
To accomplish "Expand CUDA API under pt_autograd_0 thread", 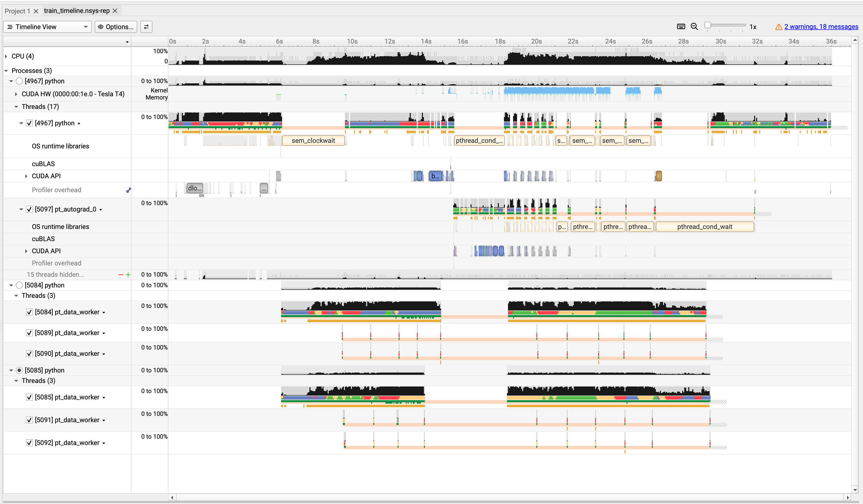I will tap(26, 251).
